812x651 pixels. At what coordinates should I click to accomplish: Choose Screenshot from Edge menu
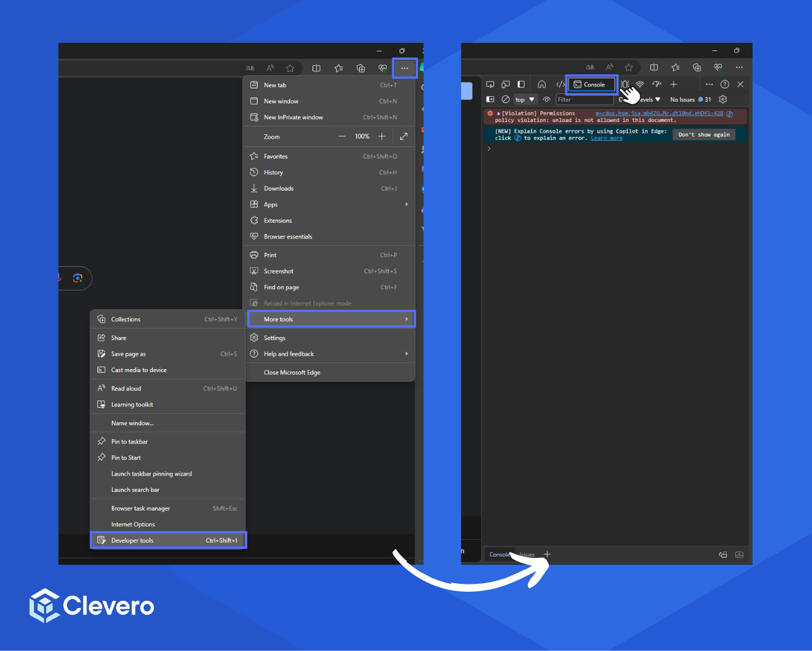click(x=329, y=271)
